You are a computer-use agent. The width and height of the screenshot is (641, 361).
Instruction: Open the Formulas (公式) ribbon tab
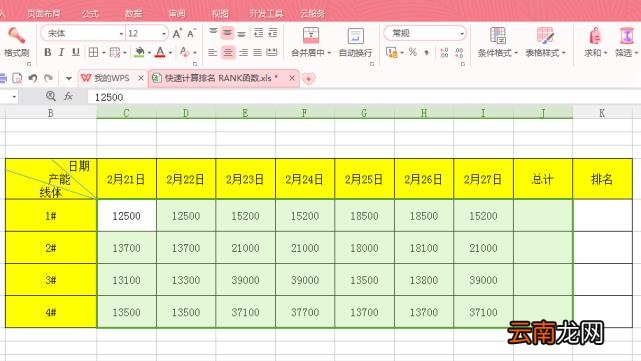90,13
